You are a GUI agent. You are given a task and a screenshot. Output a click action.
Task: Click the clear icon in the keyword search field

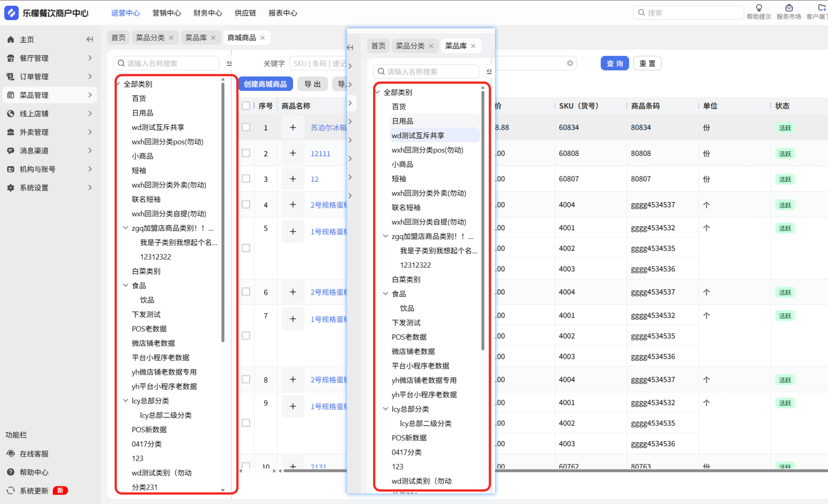coord(570,63)
